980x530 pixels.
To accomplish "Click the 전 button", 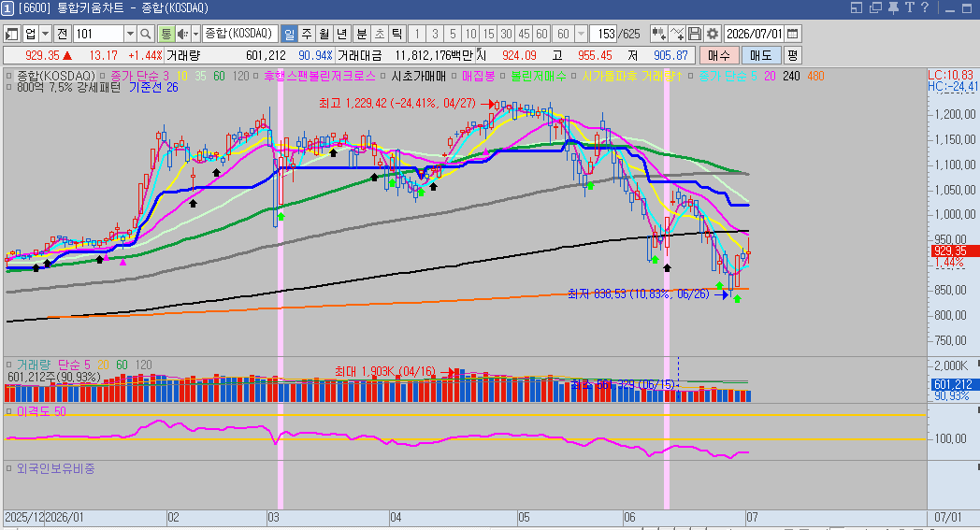I will pos(62,34).
